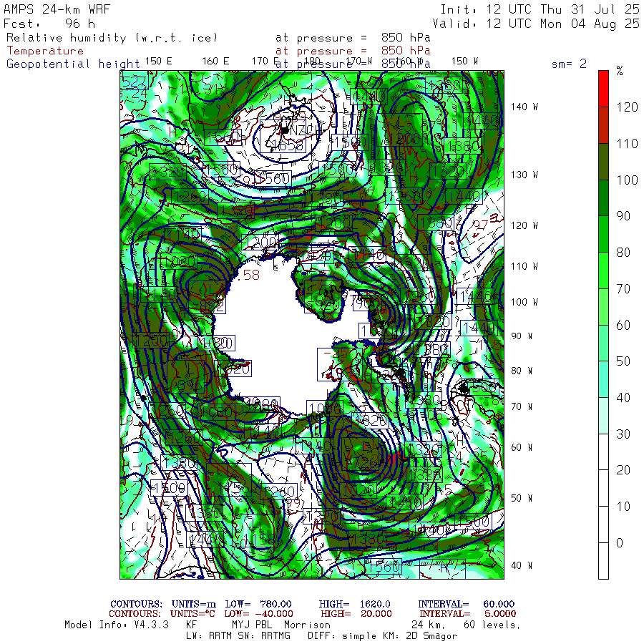The height and width of the screenshot is (644, 644).
Task: Click the 'KM: 2D Smagor' text
Action: pos(420,636)
